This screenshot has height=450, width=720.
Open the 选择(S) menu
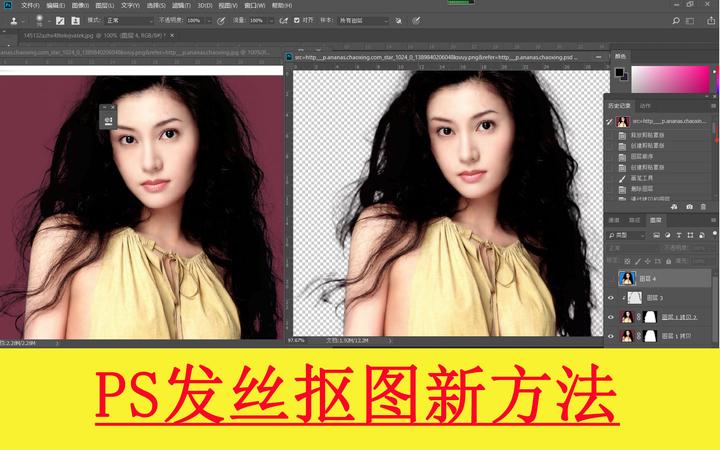(x=156, y=6)
